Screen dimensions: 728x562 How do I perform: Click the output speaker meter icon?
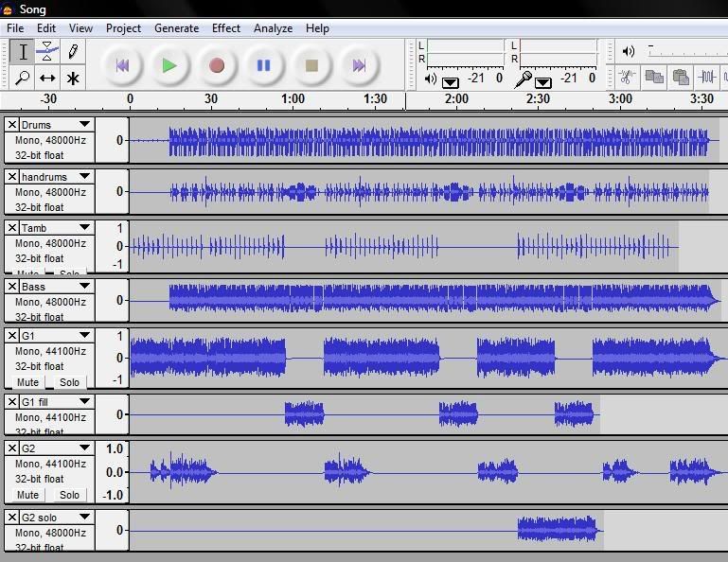(x=431, y=79)
